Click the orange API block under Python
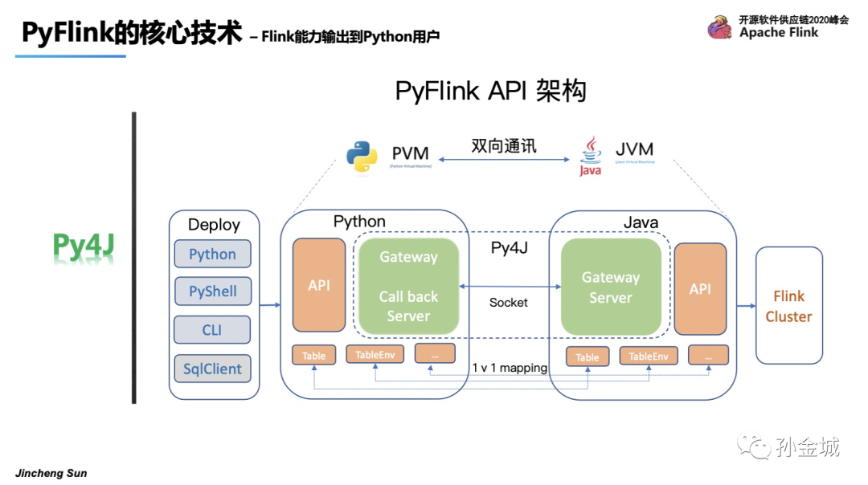The width and height of the screenshot is (868, 485). 319,285
